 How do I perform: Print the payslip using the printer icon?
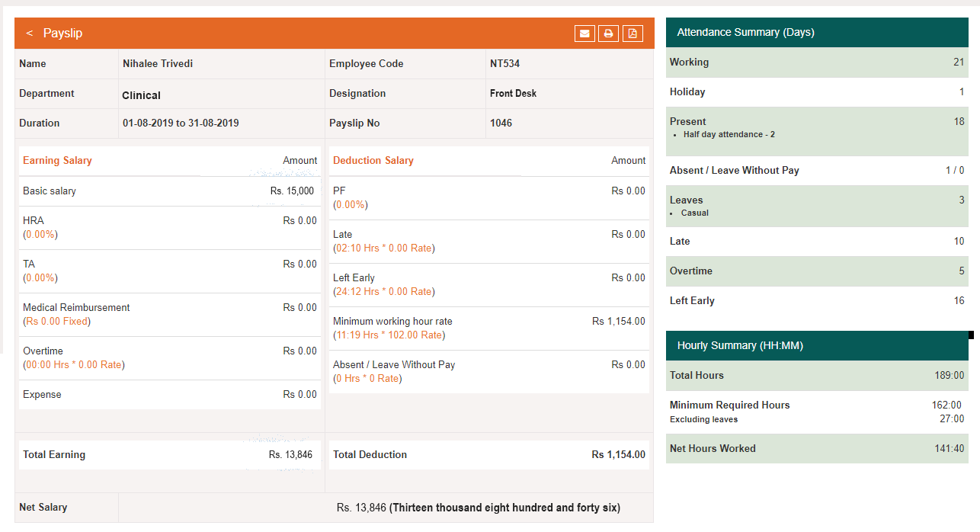[x=608, y=34]
